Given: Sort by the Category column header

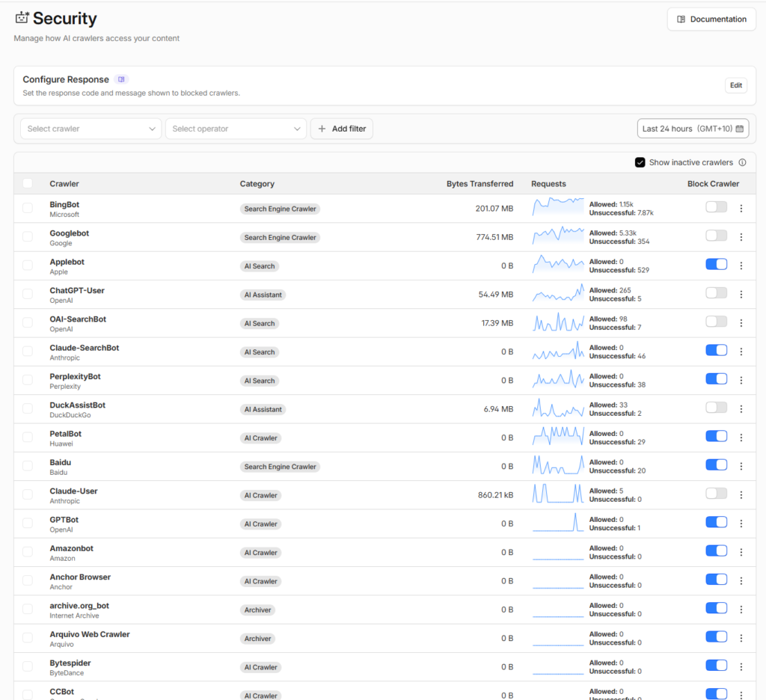Looking at the screenshot, I should click(x=257, y=184).
